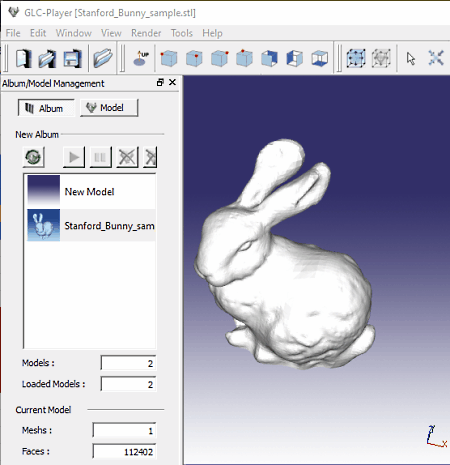The width and height of the screenshot is (450, 465).
Task: Click the 'Meshs :' label
Action: coord(37,430)
